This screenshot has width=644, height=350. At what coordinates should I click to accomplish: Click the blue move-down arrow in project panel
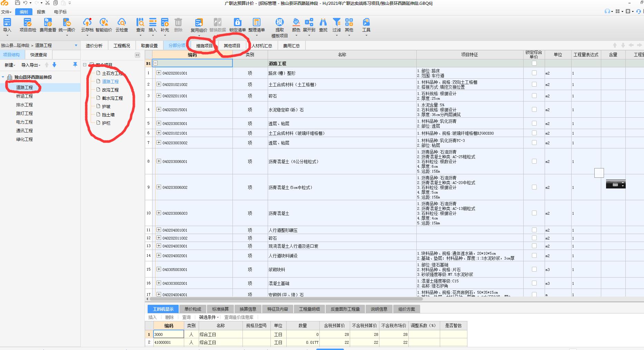54,65
